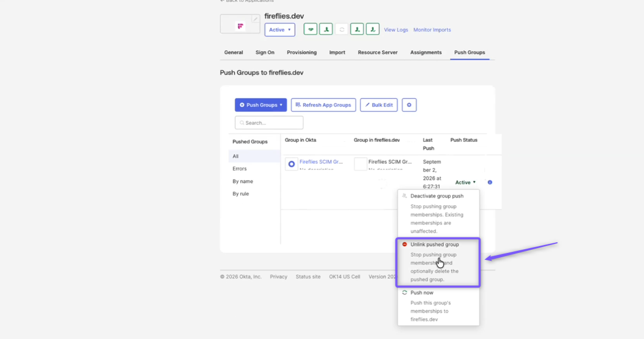This screenshot has height=339, width=644.
Task: Click the gray circular-arrows sync icon
Action: [x=341, y=30]
